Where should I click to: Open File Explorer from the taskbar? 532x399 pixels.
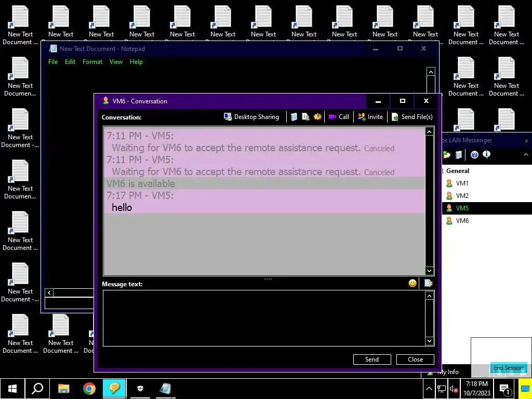click(63, 389)
